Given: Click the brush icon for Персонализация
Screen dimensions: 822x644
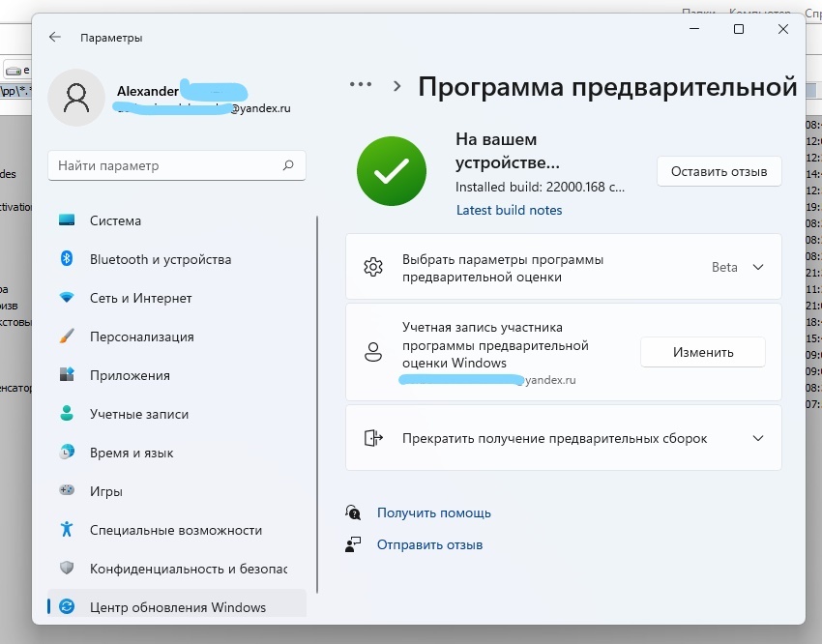Looking at the screenshot, I should (x=67, y=336).
